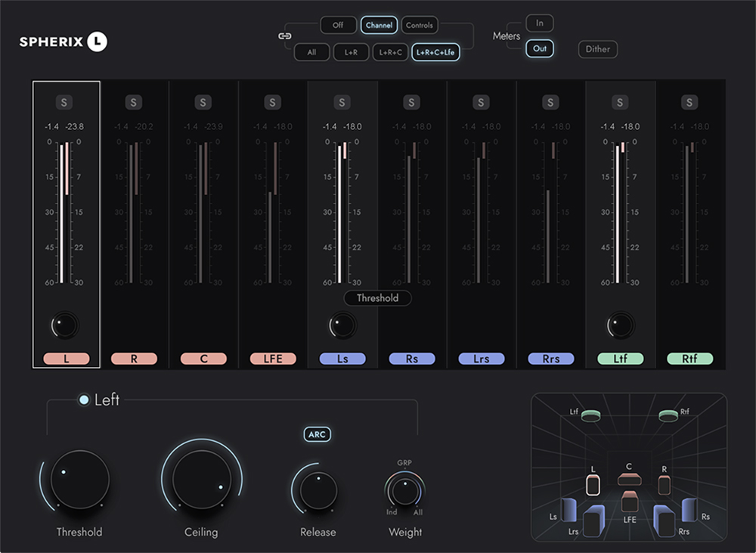This screenshot has width=756, height=553.
Task: Select the Controls link mode
Action: (x=420, y=25)
